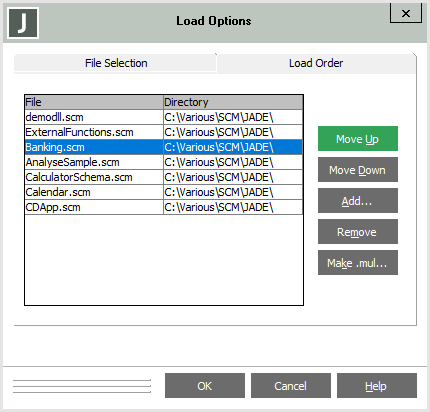
Task: Confirm with the OK button
Action: (205, 386)
